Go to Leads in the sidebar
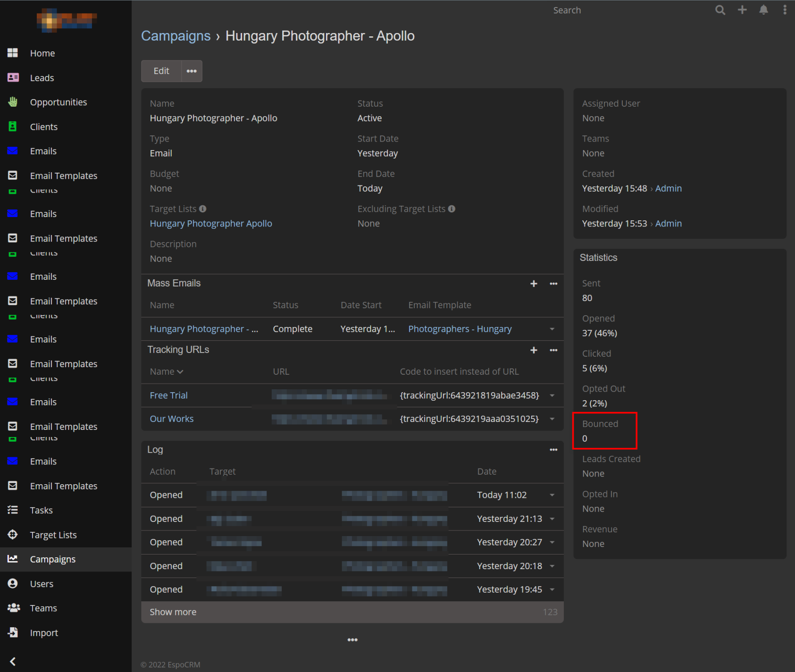The height and width of the screenshot is (672, 795). [42, 78]
